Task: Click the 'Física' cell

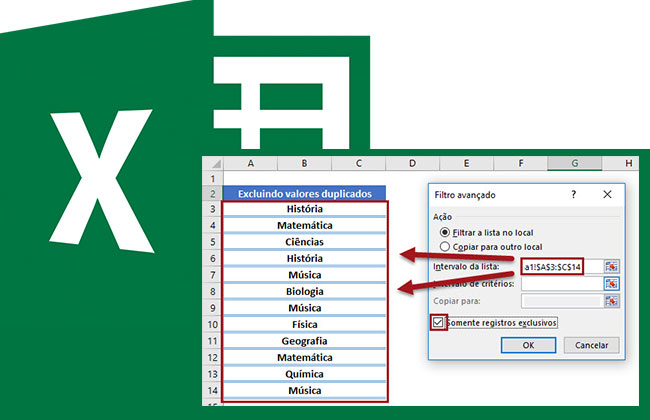Action: tap(305, 325)
